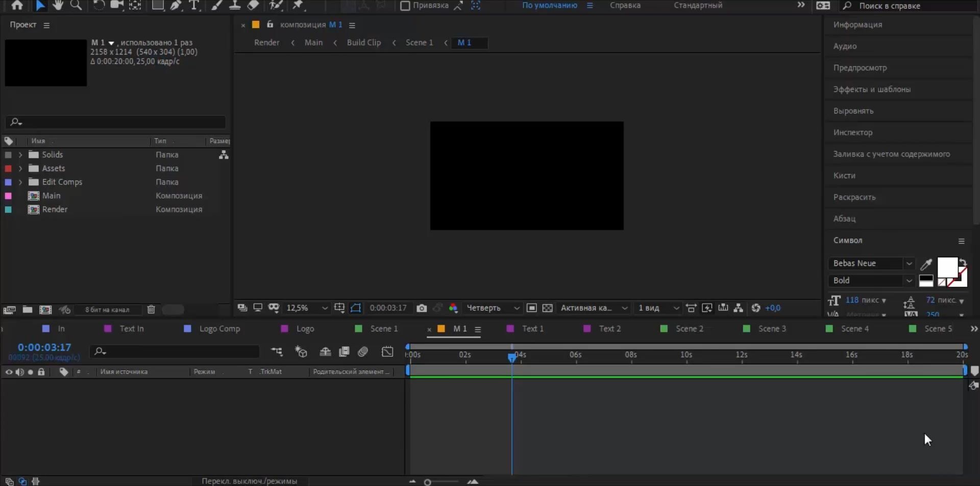This screenshot has height=486, width=980.
Task: Click the eyedropper in Character panel
Action: [x=926, y=264]
